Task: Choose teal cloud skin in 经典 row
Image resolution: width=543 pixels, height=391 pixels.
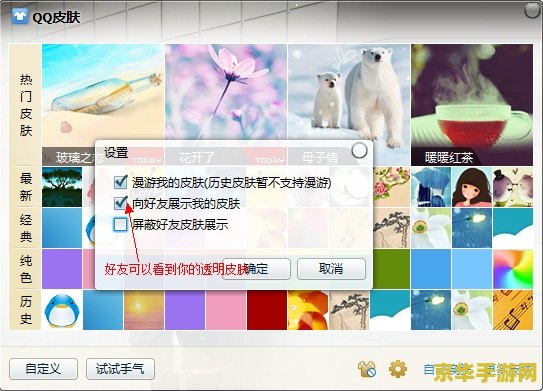Action: click(x=513, y=228)
